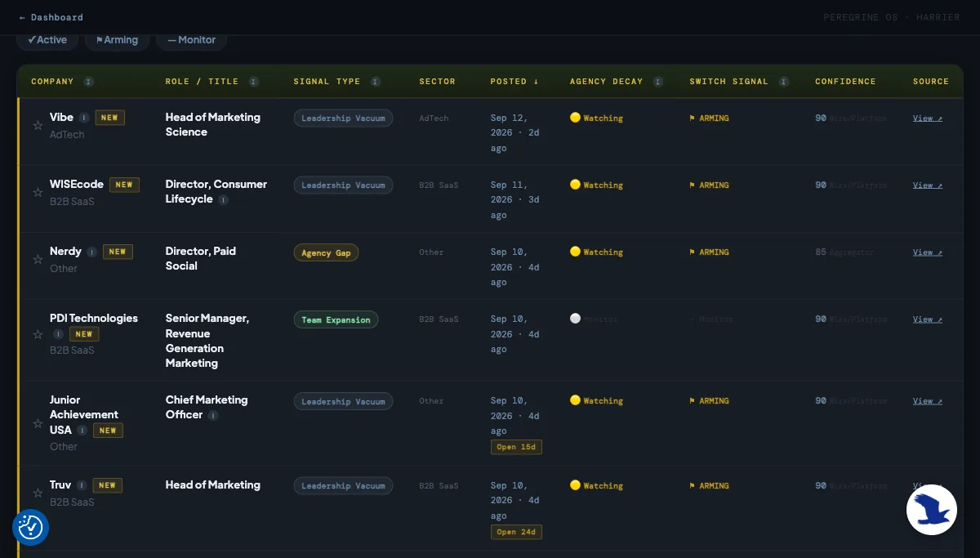This screenshot has width=980, height=558.
Task: Click the WISEcode company name
Action: (x=77, y=184)
